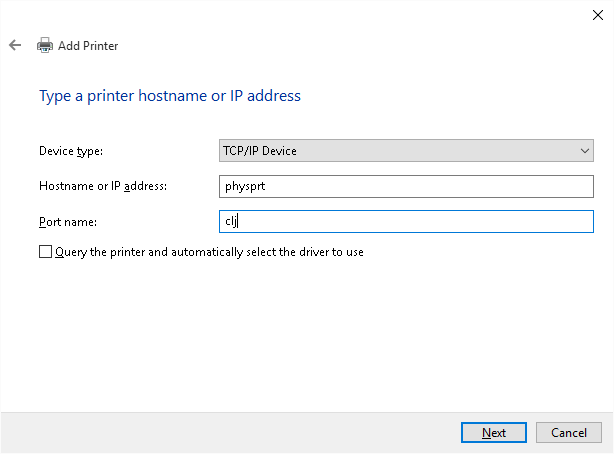Click Next to continue printer setup
Viewport: 614px width, 454px height.
pos(493,432)
